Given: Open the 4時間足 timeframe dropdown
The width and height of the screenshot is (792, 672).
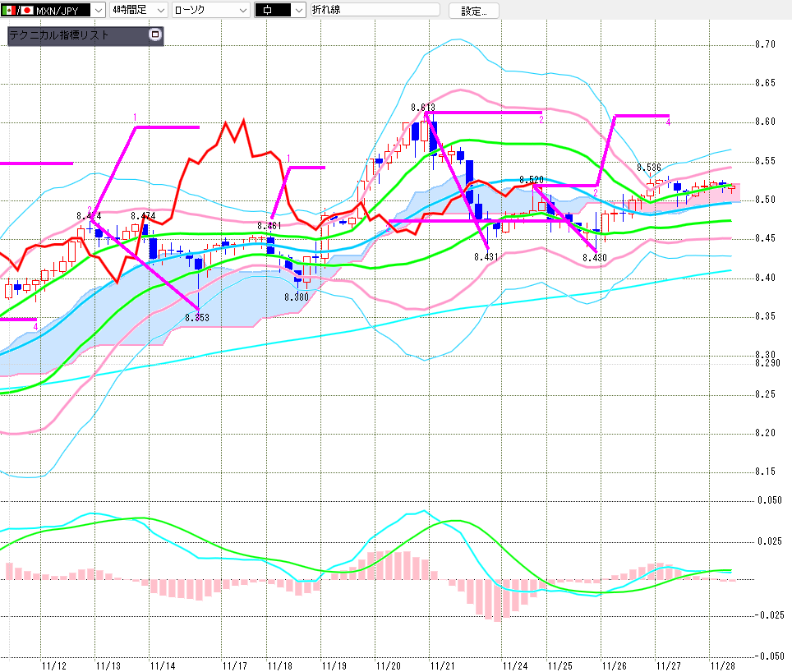Looking at the screenshot, I should pyautogui.click(x=159, y=11).
